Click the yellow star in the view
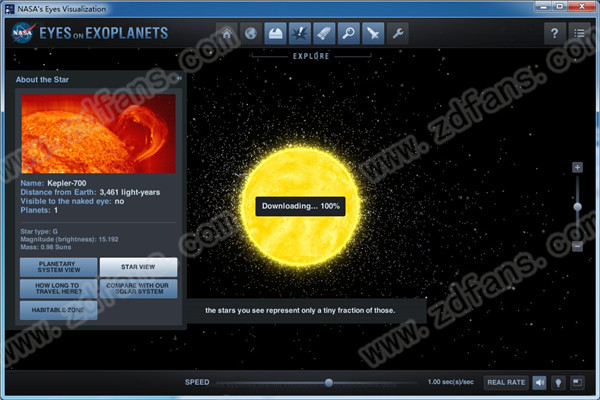The width and height of the screenshot is (600, 400). (300, 207)
